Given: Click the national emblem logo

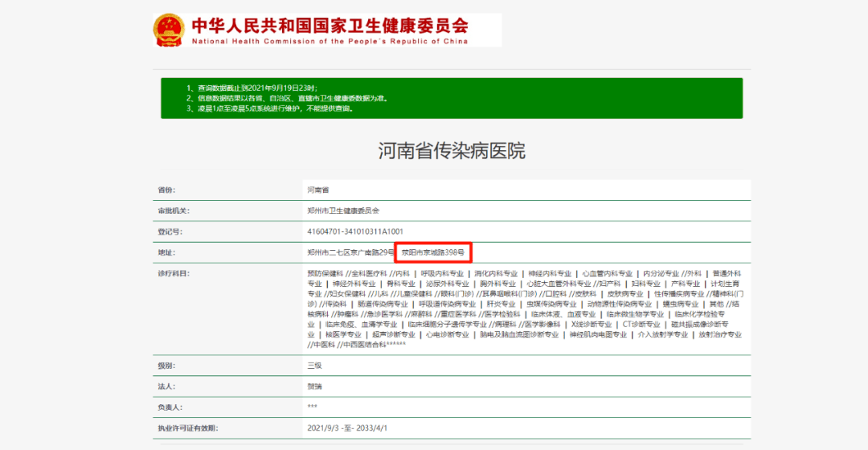Looking at the screenshot, I should tap(169, 30).
